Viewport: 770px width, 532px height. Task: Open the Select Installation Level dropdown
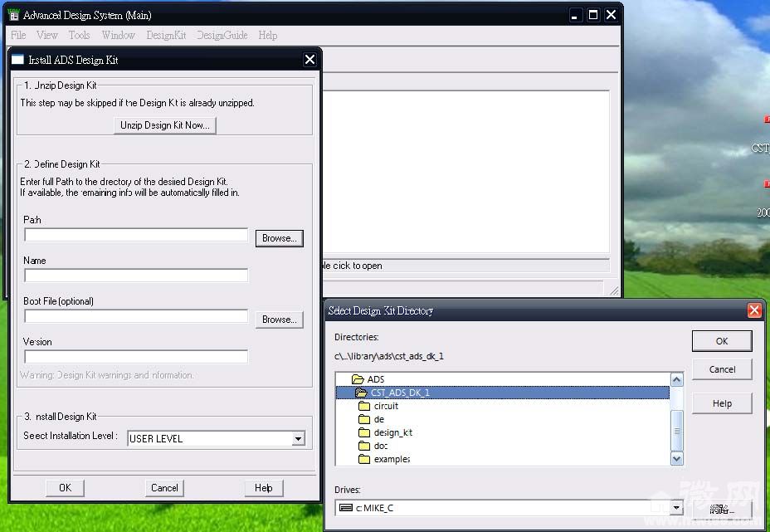pyautogui.click(x=298, y=439)
